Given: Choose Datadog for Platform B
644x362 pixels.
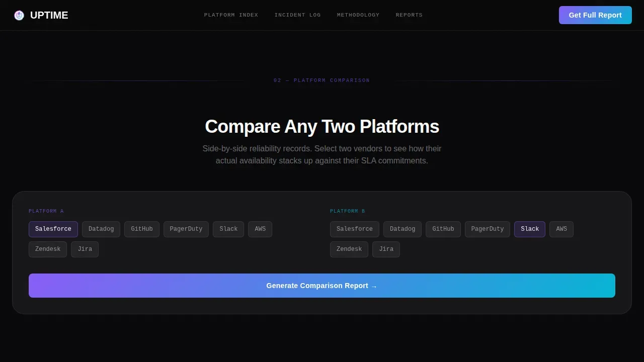Looking at the screenshot, I should click(x=403, y=229).
